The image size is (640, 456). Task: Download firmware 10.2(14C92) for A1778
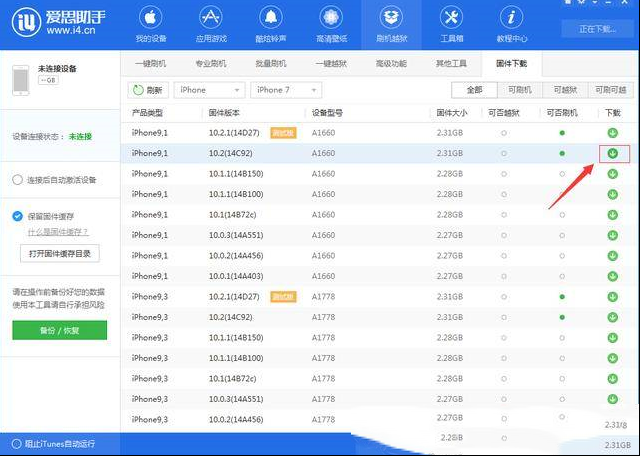click(x=612, y=317)
